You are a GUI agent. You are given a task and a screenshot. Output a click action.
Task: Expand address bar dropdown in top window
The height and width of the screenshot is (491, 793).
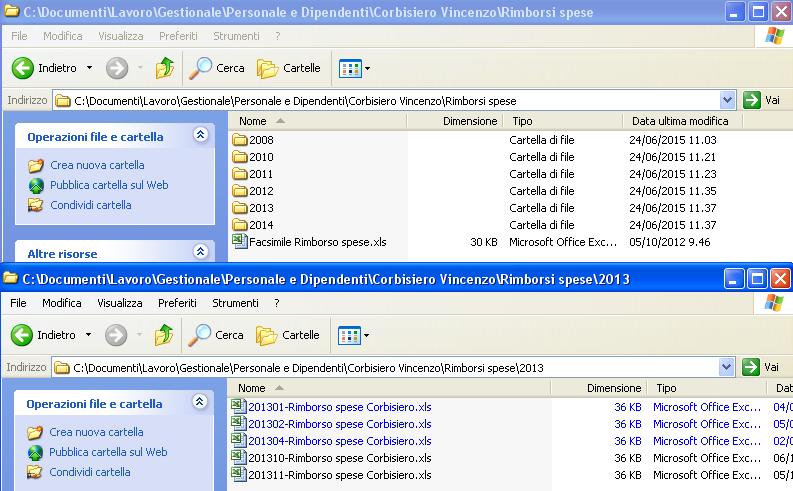tap(727, 100)
